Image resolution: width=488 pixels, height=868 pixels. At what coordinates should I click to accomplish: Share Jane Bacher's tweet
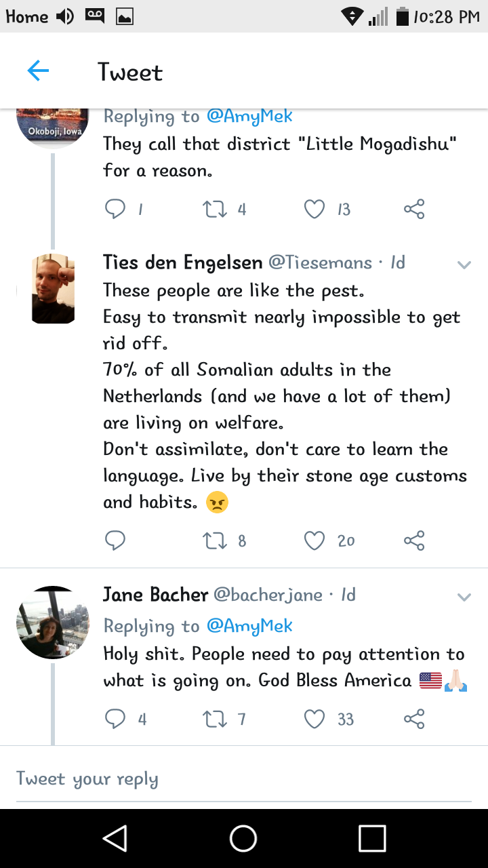pyautogui.click(x=414, y=719)
